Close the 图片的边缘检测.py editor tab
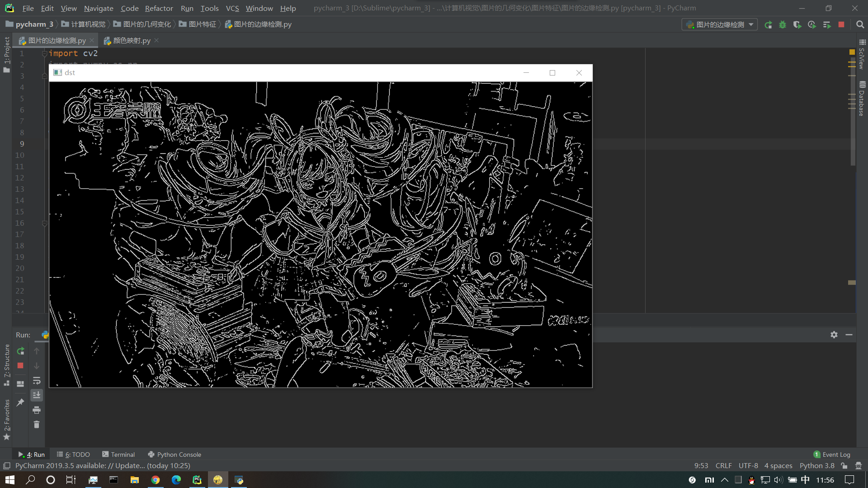 tap(92, 40)
